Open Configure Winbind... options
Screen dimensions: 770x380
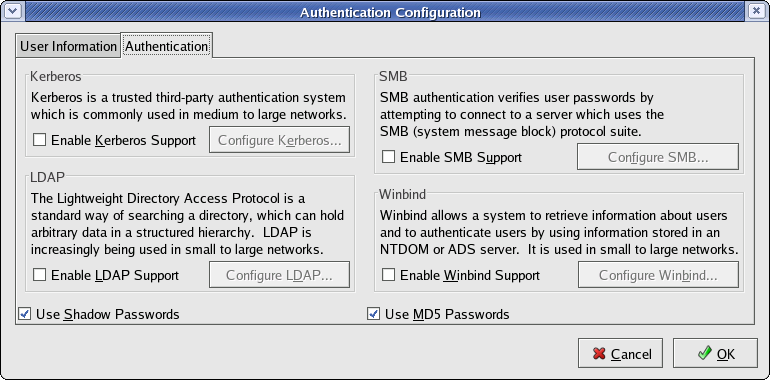point(658,275)
